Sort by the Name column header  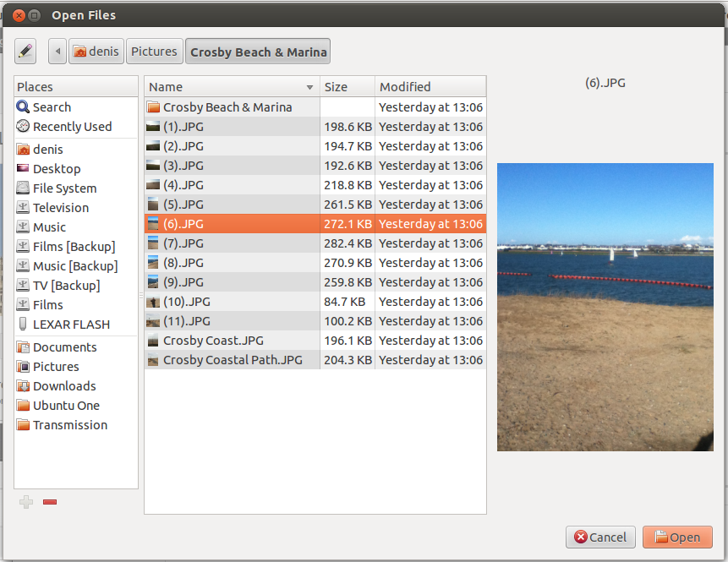[x=232, y=87]
